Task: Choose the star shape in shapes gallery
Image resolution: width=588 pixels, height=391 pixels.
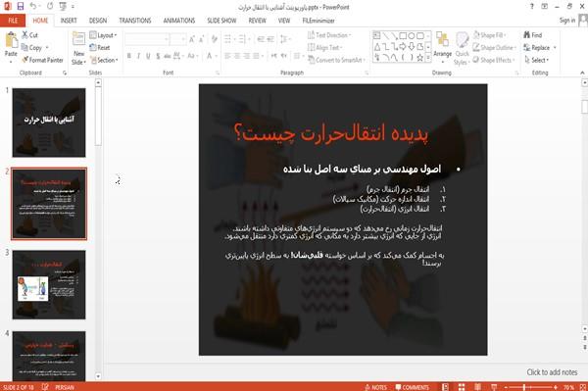Action: [420, 58]
